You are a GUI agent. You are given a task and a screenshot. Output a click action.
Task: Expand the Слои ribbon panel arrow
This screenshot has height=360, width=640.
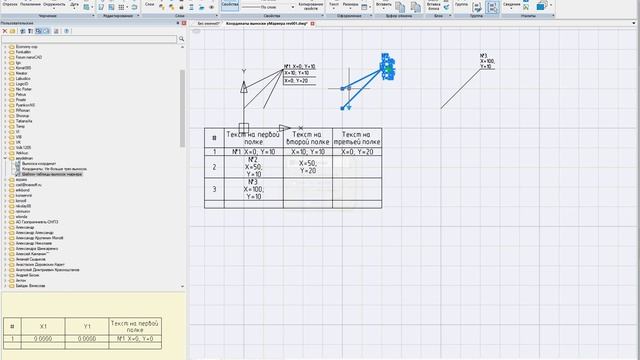(x=217, y=16)
